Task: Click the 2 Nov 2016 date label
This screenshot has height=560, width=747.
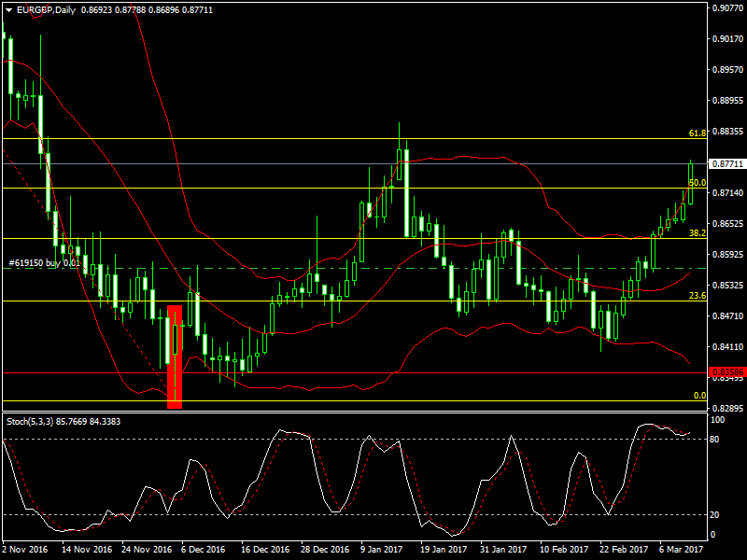Action: [25, 549]
